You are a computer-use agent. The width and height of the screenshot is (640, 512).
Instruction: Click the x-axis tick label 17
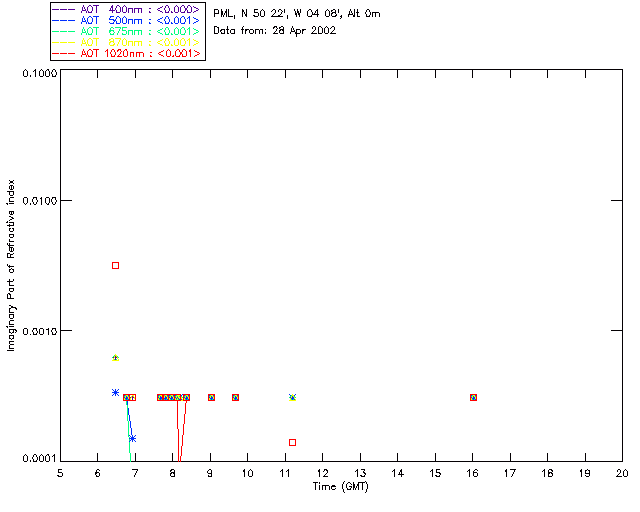(x=510, y=473)
